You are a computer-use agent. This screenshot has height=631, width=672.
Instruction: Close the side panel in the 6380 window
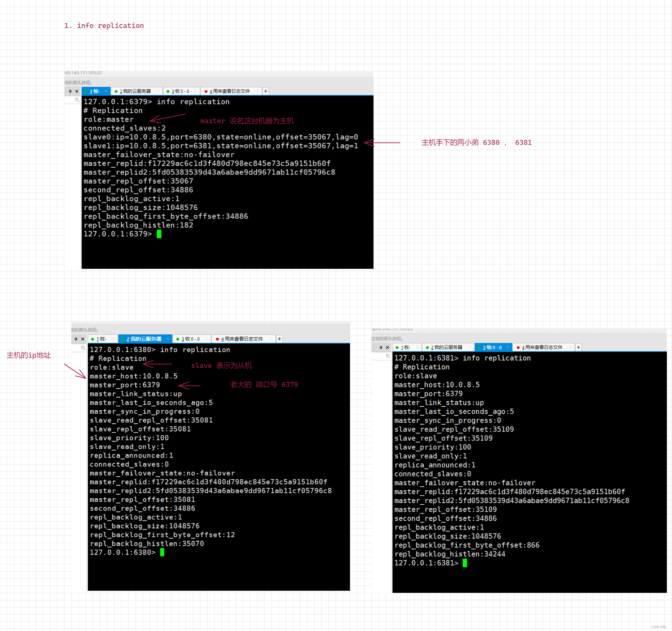pyautogui.click(x=83, y=339)
